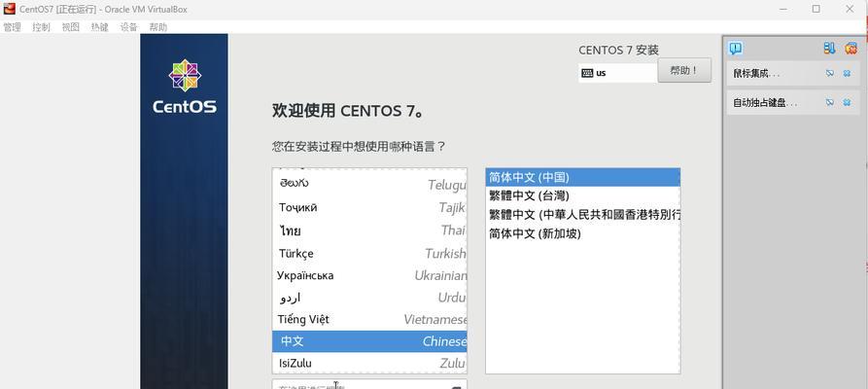Select Thai language row
This screenshot has height=389, width=868.
coord(369,230)
